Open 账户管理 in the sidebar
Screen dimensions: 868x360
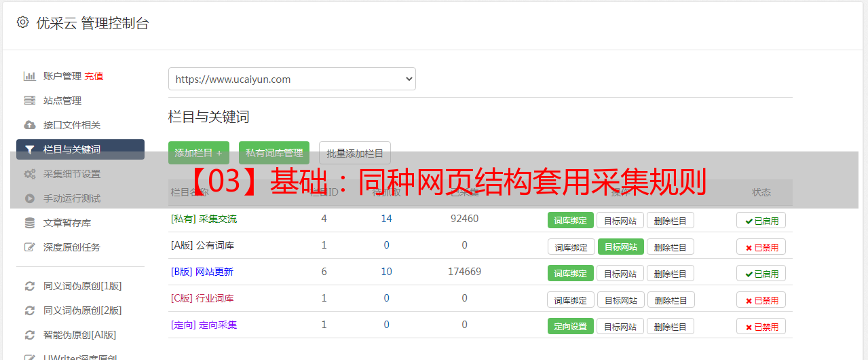click(62, 76)
